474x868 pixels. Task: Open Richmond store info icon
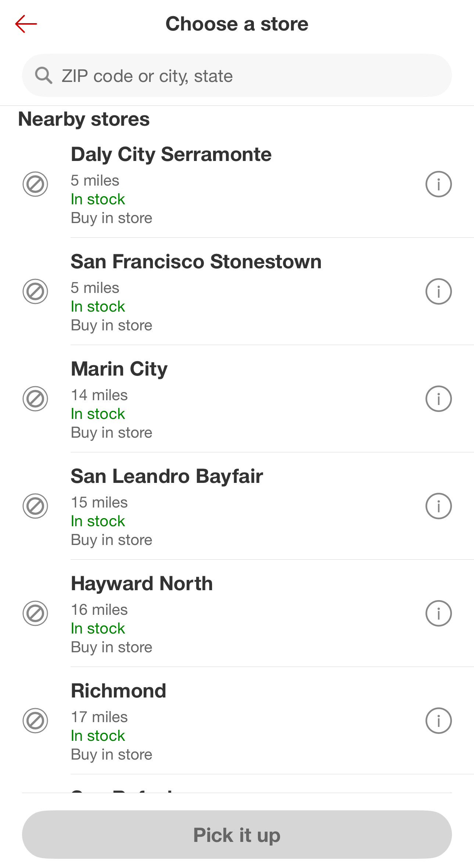(438, 721)
